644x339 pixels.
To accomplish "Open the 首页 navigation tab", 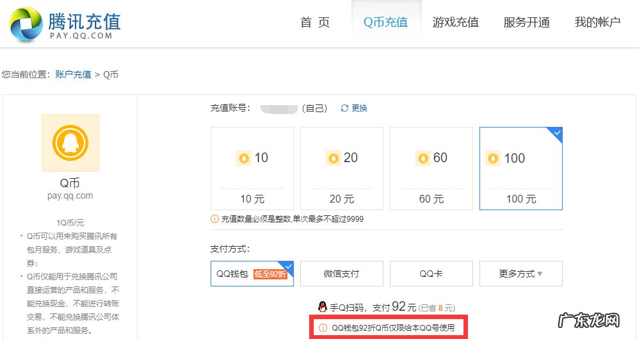I will point(315,22).
